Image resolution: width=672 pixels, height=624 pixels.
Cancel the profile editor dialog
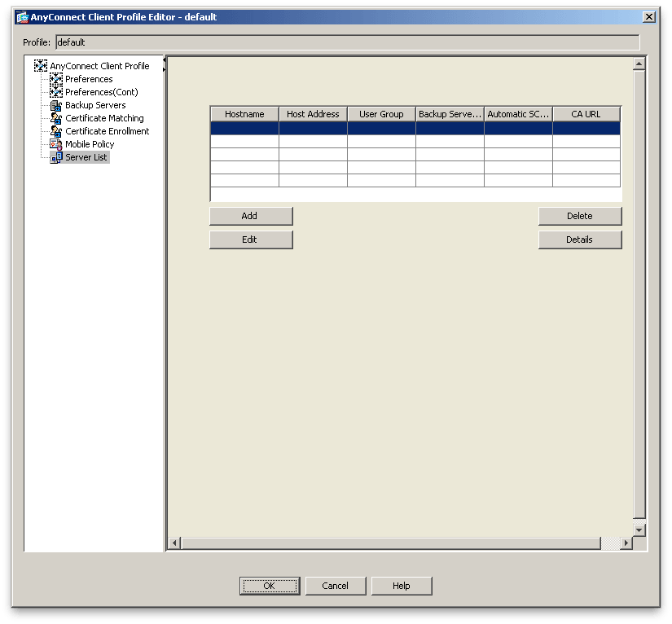pos(336,586)
